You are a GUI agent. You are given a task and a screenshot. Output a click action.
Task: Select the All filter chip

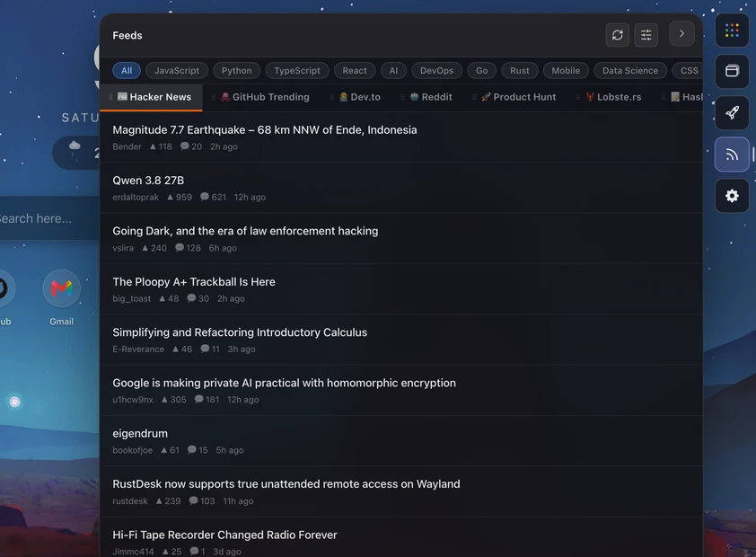[127, 70]
